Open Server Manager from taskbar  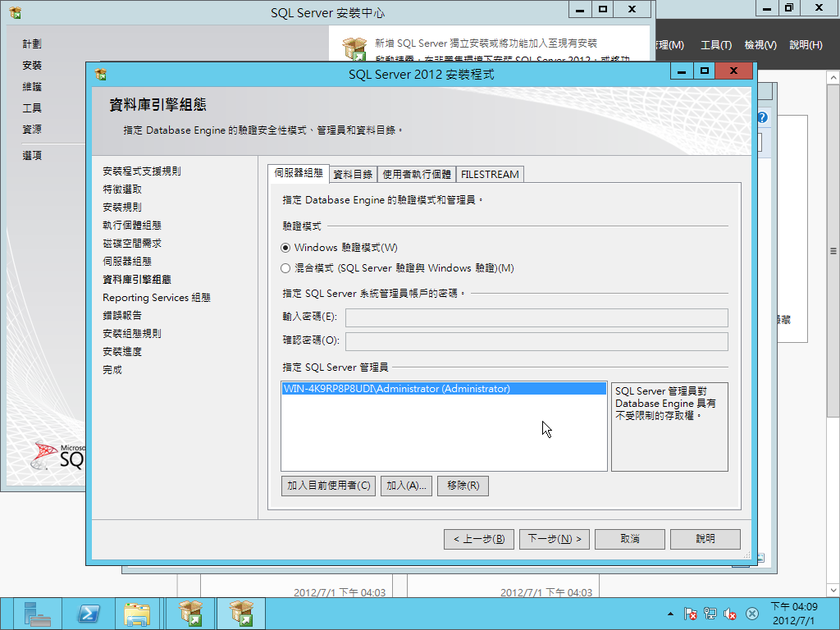pyautogui.click(x=37, y=614)
